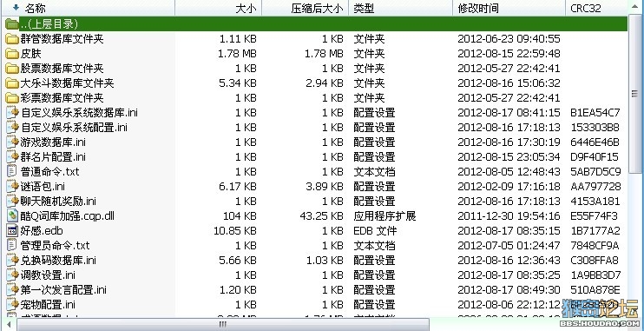The width and height of the screenshot is (644, 331).
Task: Select file name 宠物配置.ini
Action: (48, 305)
